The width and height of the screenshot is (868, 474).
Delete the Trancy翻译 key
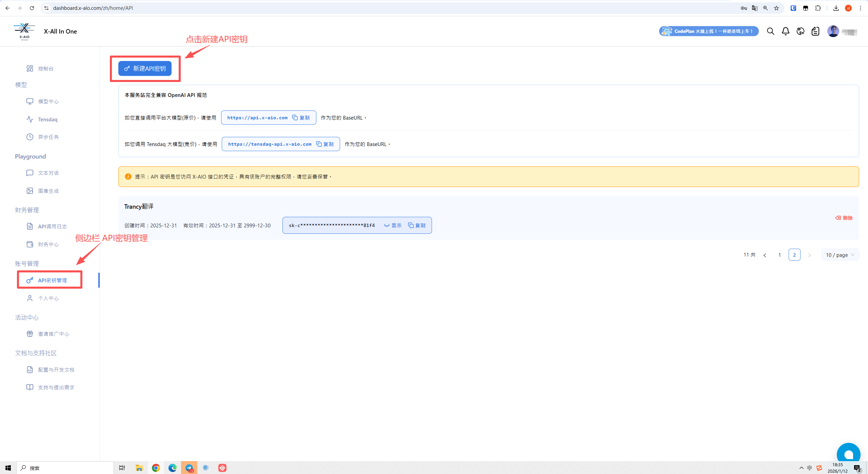pos(844,218)
